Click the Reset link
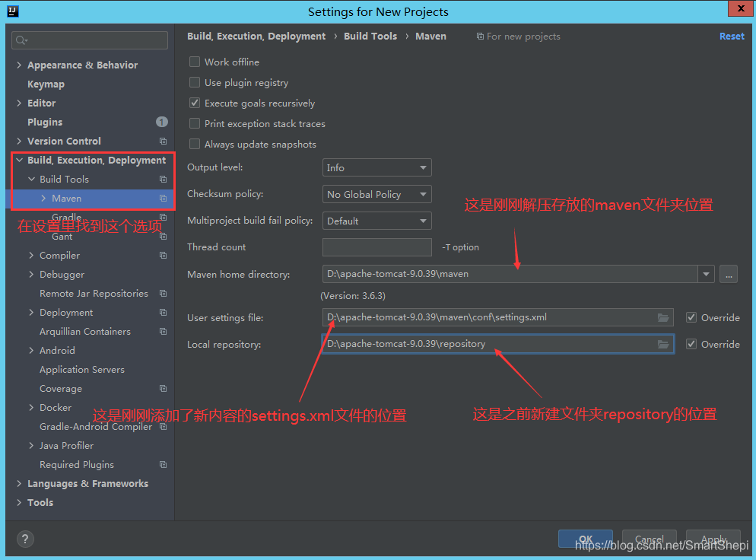This screenshot has width=756, height=560. tap(732, 37)
